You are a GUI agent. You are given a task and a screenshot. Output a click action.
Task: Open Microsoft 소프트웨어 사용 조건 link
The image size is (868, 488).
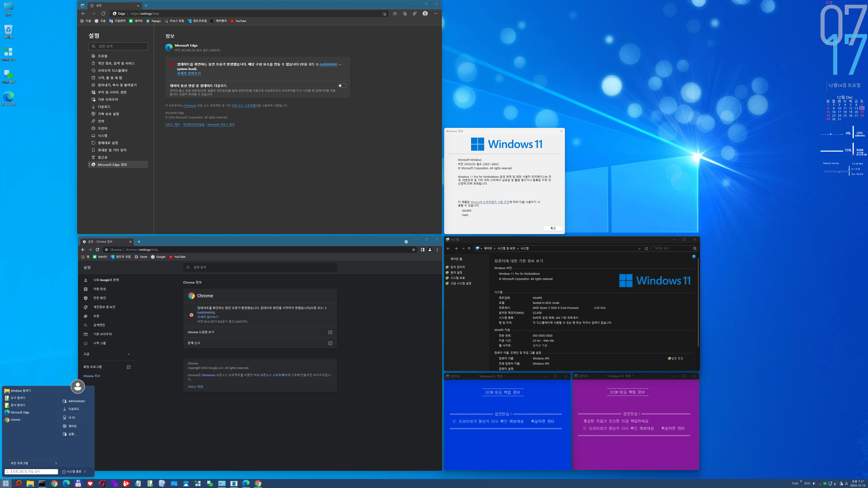[x=490, y=202]
